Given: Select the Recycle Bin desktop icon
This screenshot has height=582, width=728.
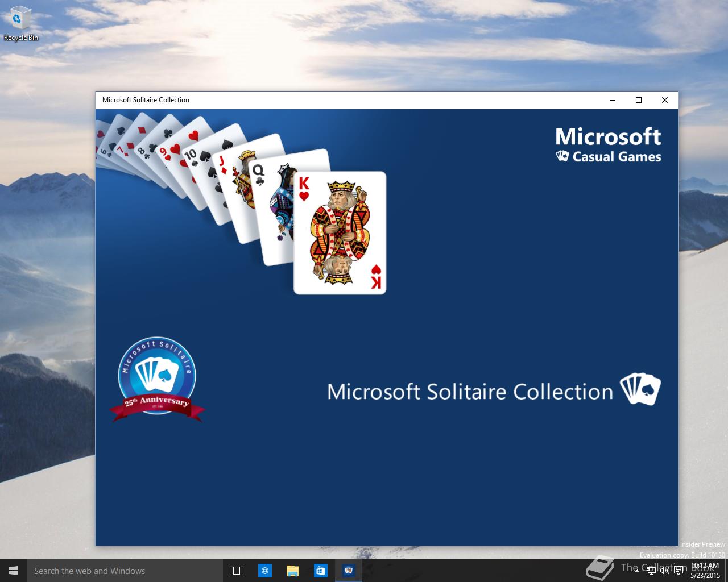Looking at the screenshot, I should 21,23.
